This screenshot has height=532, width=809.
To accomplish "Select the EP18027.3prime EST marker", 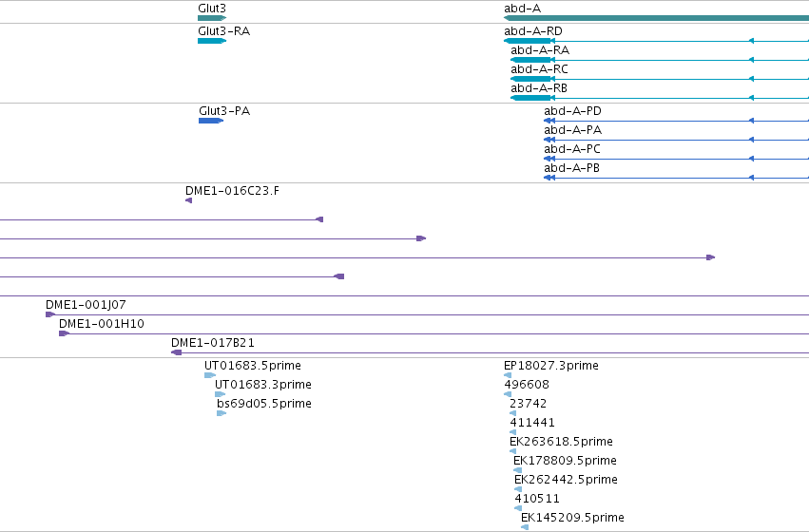I will point(508,375).
